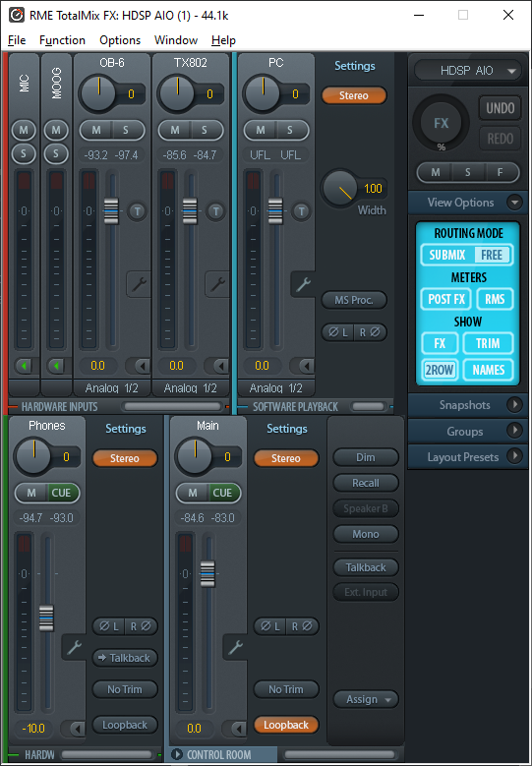Screen dimensions: 532x766
Task: Click MIC channel green arrow
Action: pos(24,366)
